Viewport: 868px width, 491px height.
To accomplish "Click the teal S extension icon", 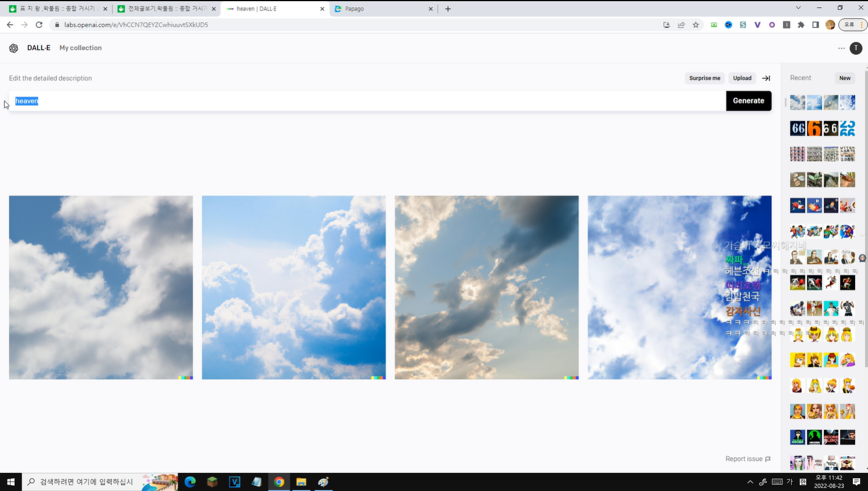I will 743,25.
